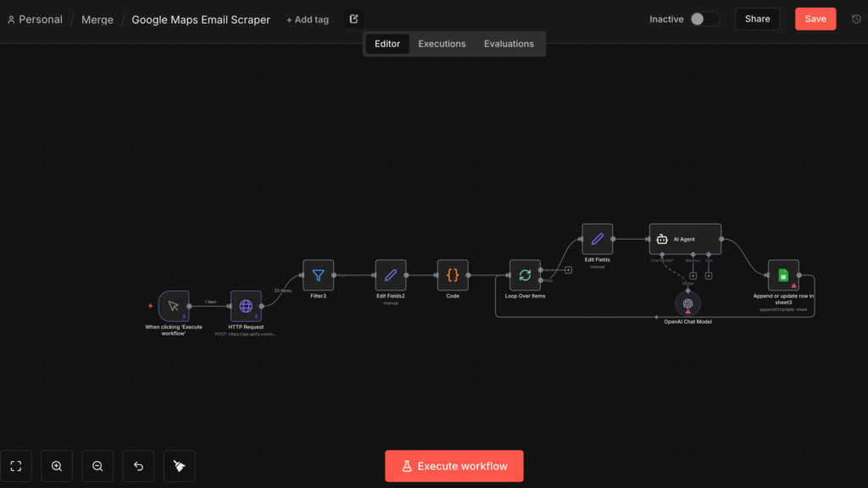Zoom out of the canvas
The image size is (868, 488).
pyautogui.click(x=97, y=466)
